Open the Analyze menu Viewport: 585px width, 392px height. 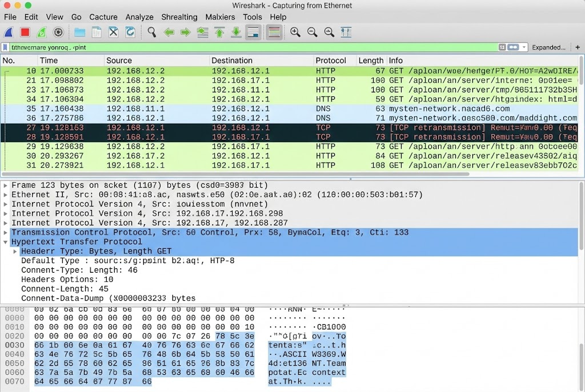tap(139, 17)
